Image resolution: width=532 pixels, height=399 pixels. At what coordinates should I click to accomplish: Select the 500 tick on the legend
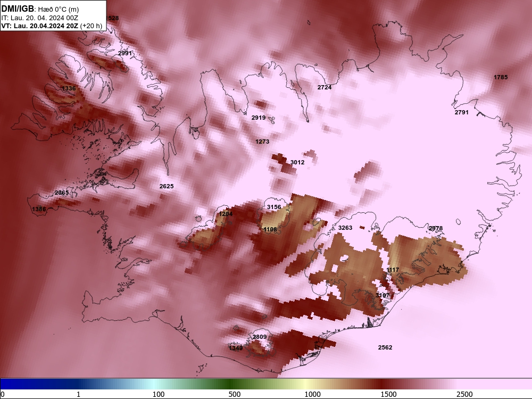[x=235, y=394]
